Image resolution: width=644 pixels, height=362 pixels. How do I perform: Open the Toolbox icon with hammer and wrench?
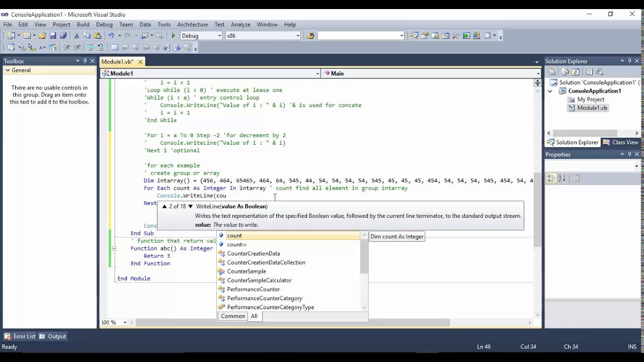[x=456, y=36]
